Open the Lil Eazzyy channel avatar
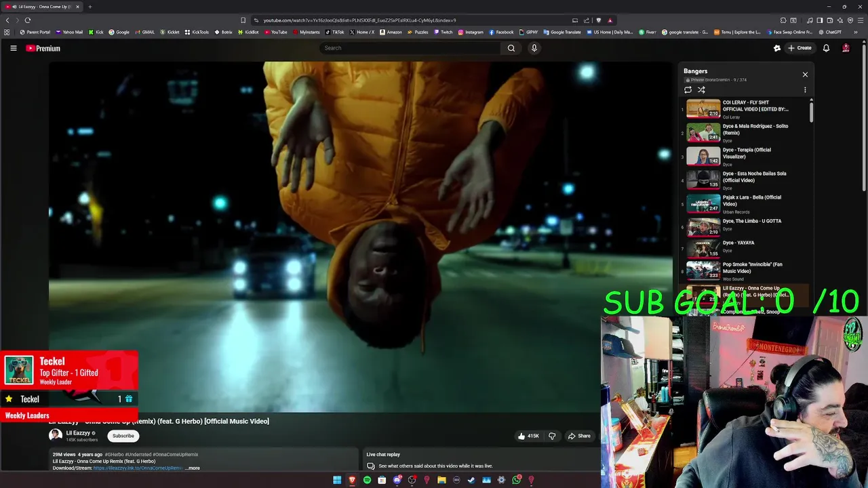 coord(56,435)
